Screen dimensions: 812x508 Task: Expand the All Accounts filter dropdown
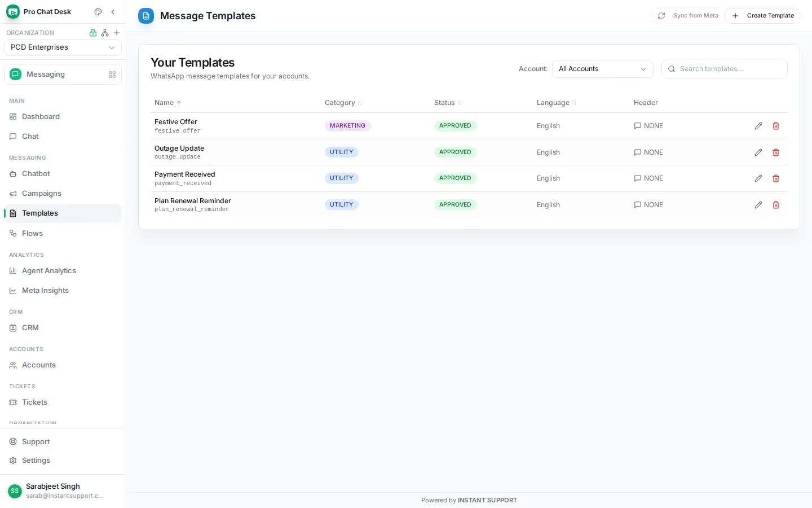click(x=603, y=69)
